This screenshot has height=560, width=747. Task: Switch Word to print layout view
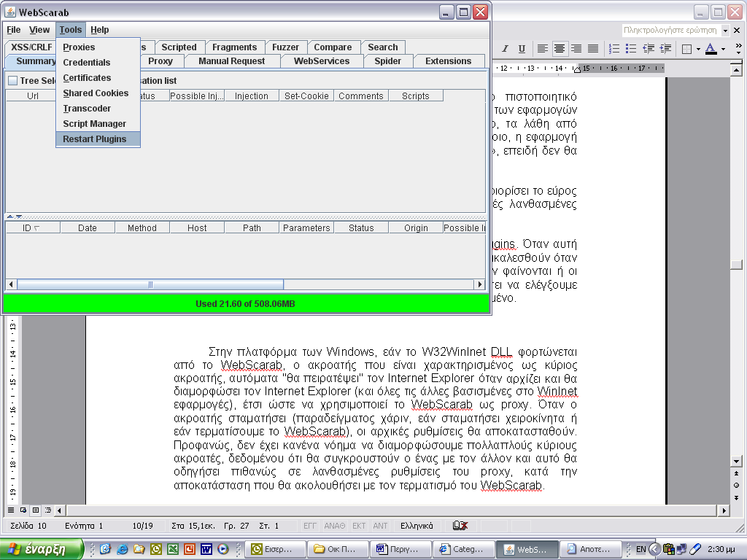tap(35, 510)
